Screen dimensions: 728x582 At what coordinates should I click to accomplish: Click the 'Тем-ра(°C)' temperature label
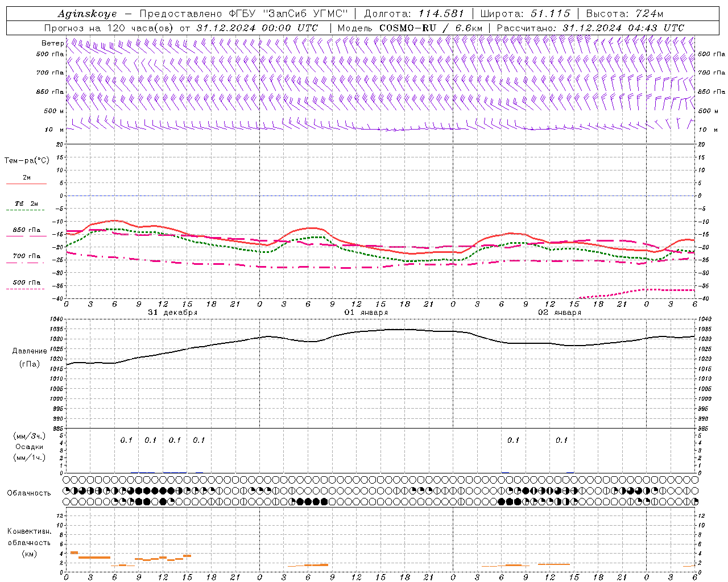coord(27,161)
